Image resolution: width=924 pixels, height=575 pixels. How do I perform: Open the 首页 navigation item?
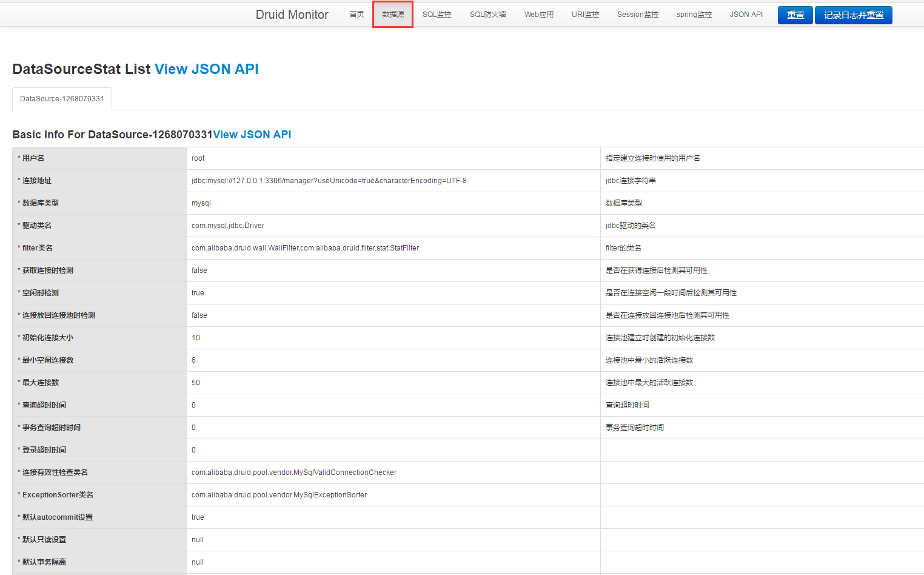point(357,15)
